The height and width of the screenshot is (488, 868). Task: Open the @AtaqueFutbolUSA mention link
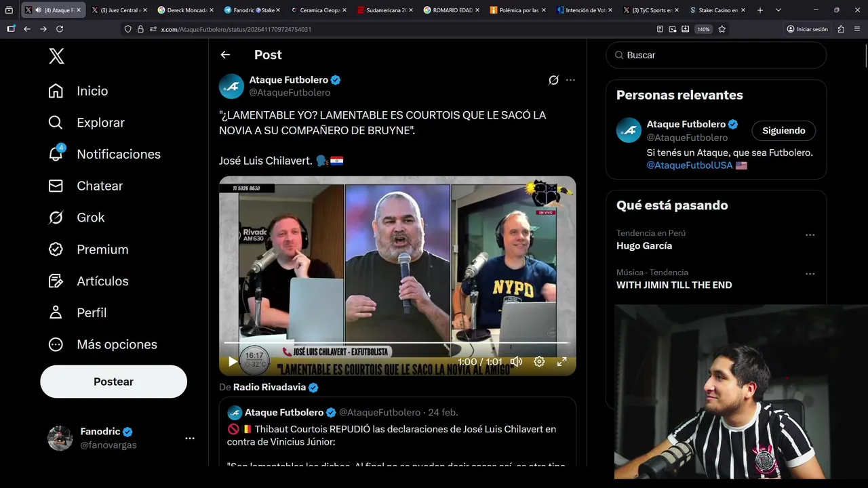tap(690, 165)
